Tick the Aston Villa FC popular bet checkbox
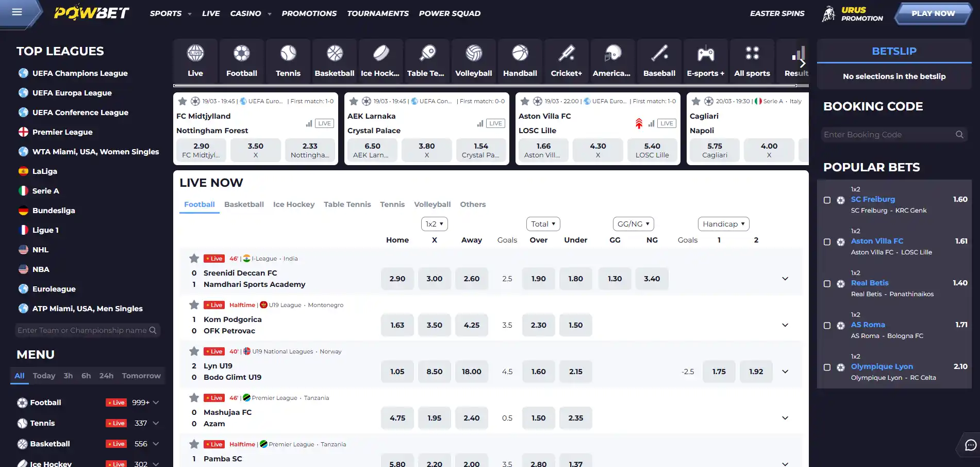 point(827,242)
